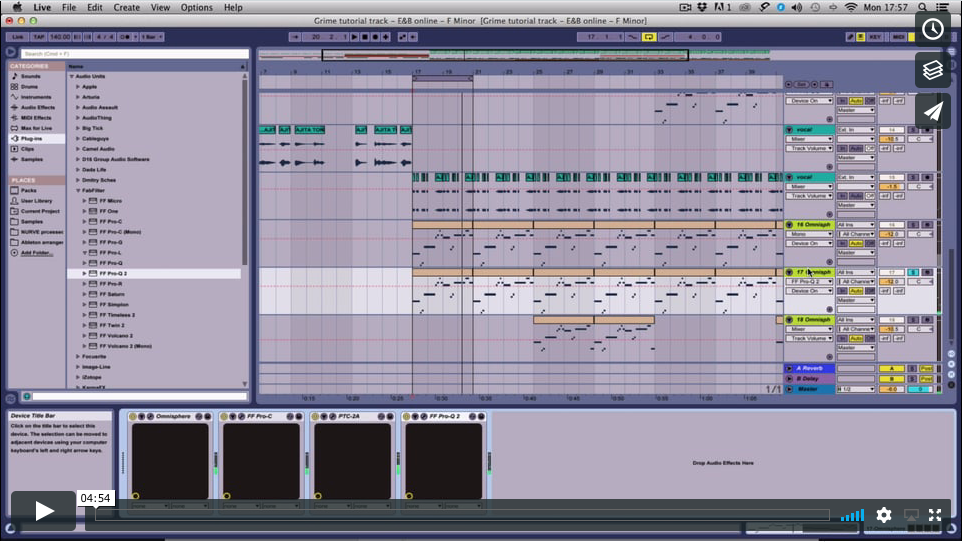Click the video player play button
The width and height of the screenshot is (962, 542).
pos(43,511)
